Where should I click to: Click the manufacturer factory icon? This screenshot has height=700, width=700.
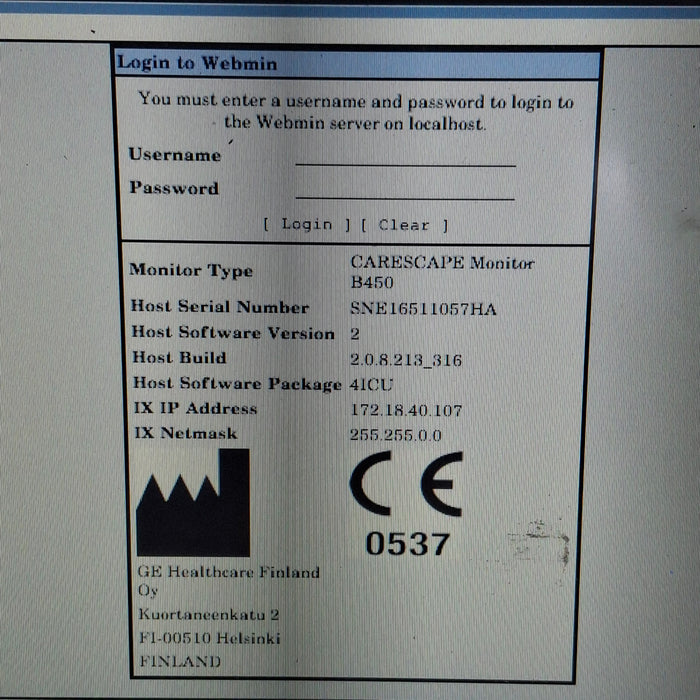coord(193,502)
